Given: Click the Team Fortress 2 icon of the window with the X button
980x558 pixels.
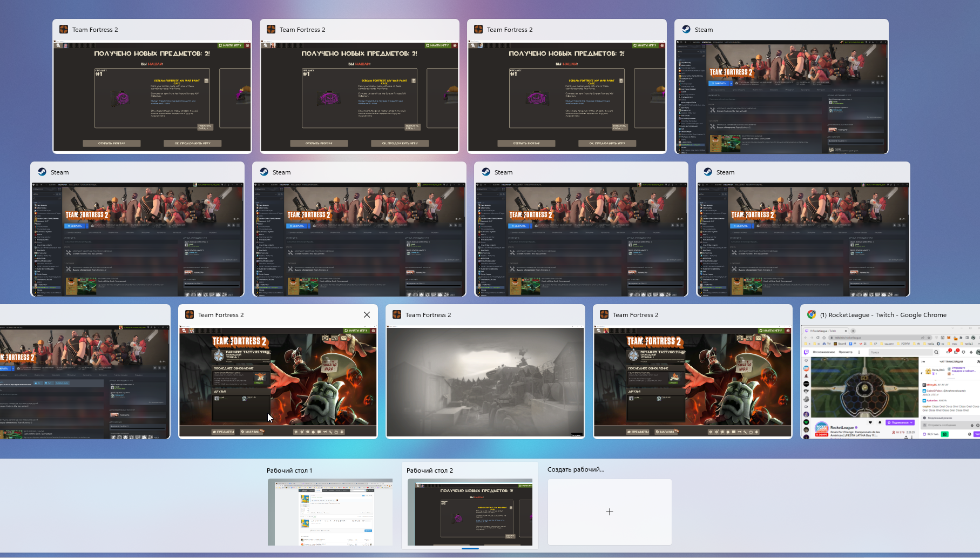Looking at the screenshot, I should pos(190,315).
